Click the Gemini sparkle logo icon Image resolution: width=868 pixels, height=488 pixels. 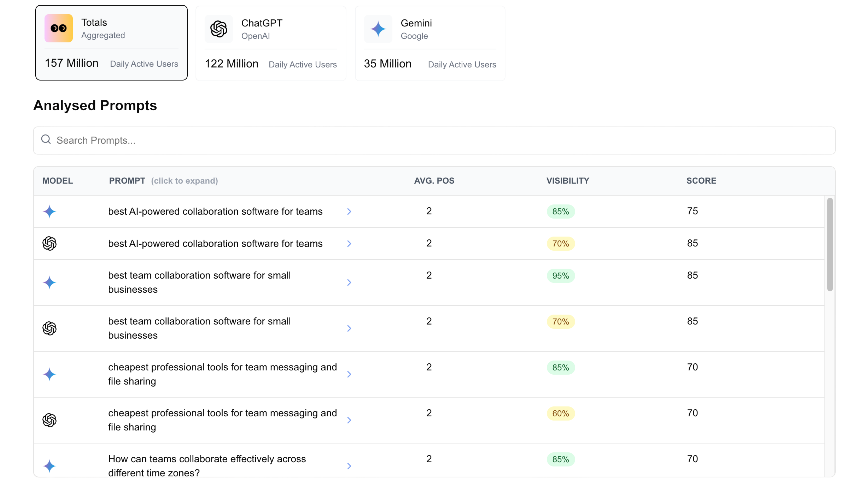click(x=378, y=29)
